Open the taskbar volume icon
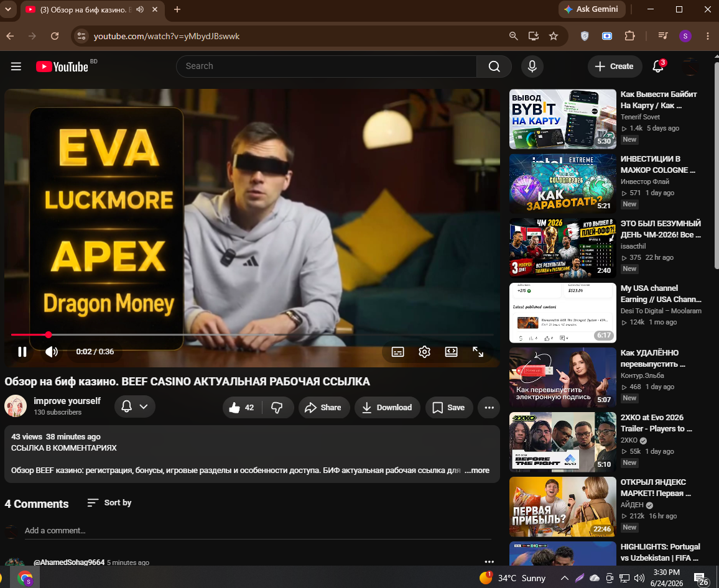 639,578
